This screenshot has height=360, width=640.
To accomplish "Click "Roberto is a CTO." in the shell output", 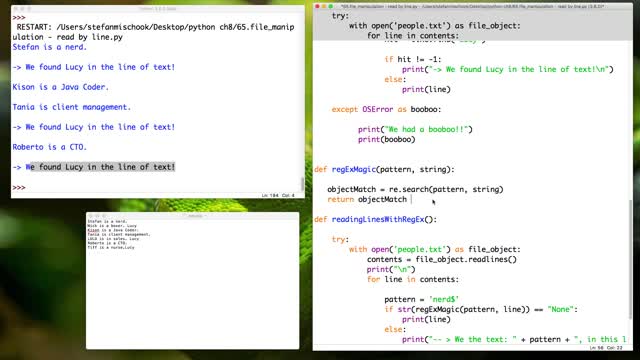I will (x=49, y=147).
